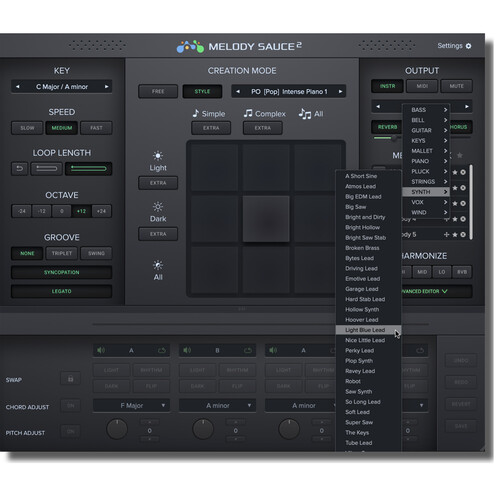Open section B's A minor chord dropdown
Screen dimensions: 500x500
217,406
